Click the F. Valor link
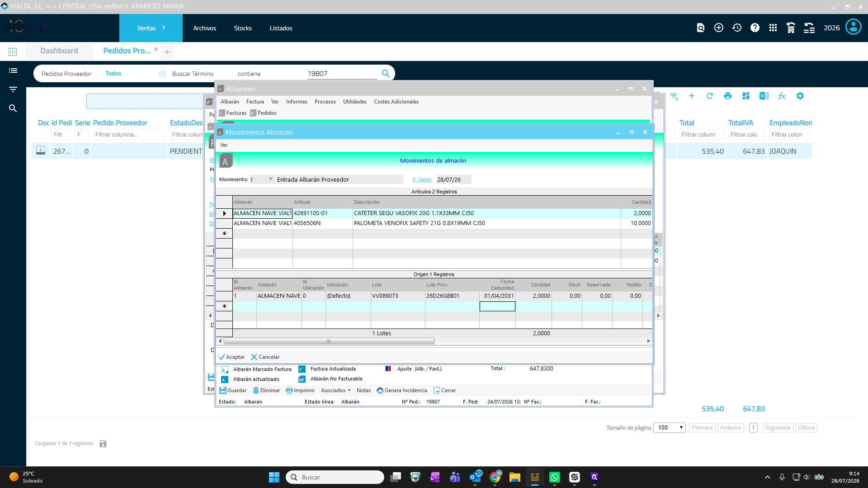The width and height of the screenshot is (868, 488). coord(422,179)
